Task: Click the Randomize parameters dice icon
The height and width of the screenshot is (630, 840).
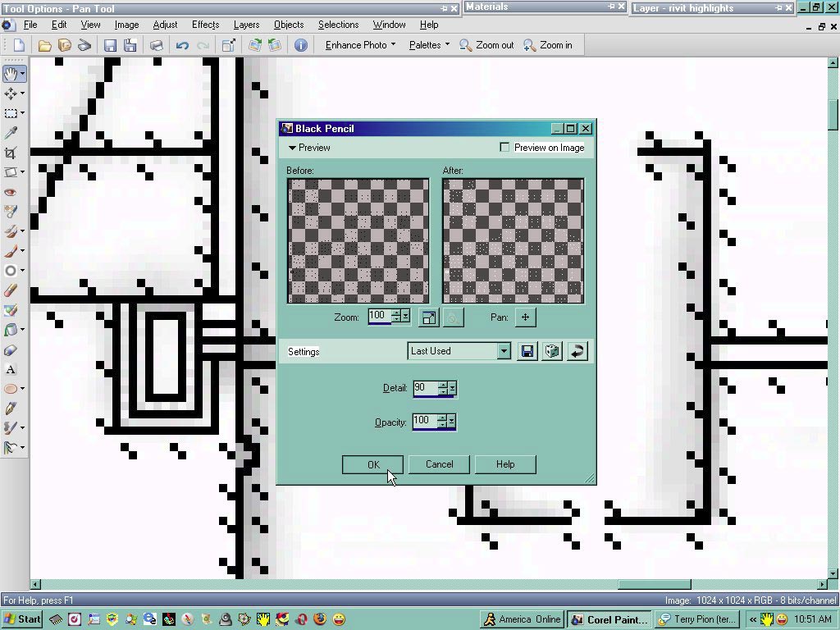Action: (552, 351)
